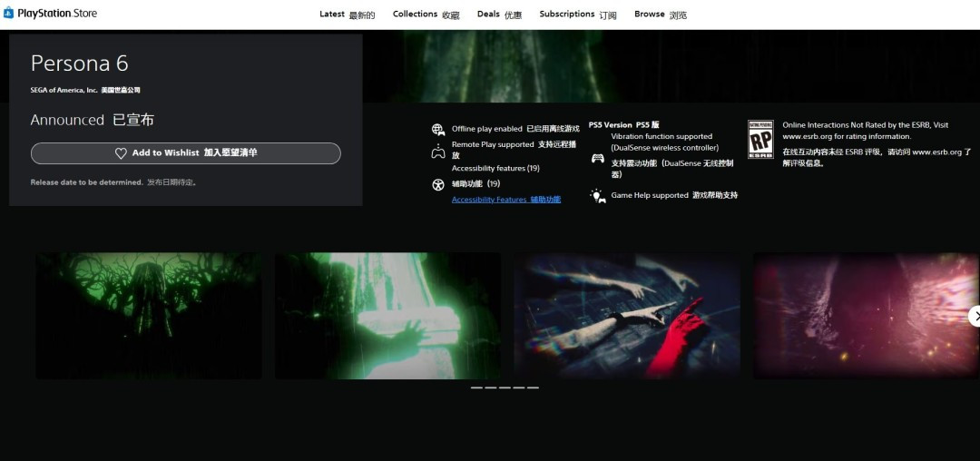Viewport: 980px width, 461px height.
Task: Click the 'Game Help supported' label
Action: click(x=650, y=195)
